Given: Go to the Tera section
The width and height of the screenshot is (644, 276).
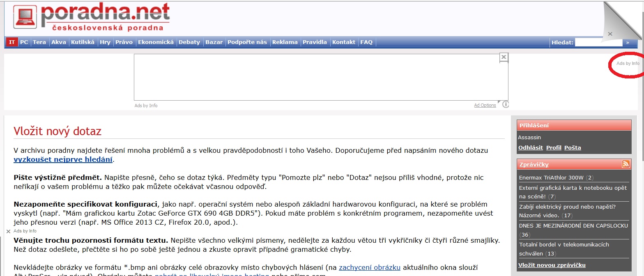Looking at the screenshot, I should pyautogui.click(x=39, y=42).
